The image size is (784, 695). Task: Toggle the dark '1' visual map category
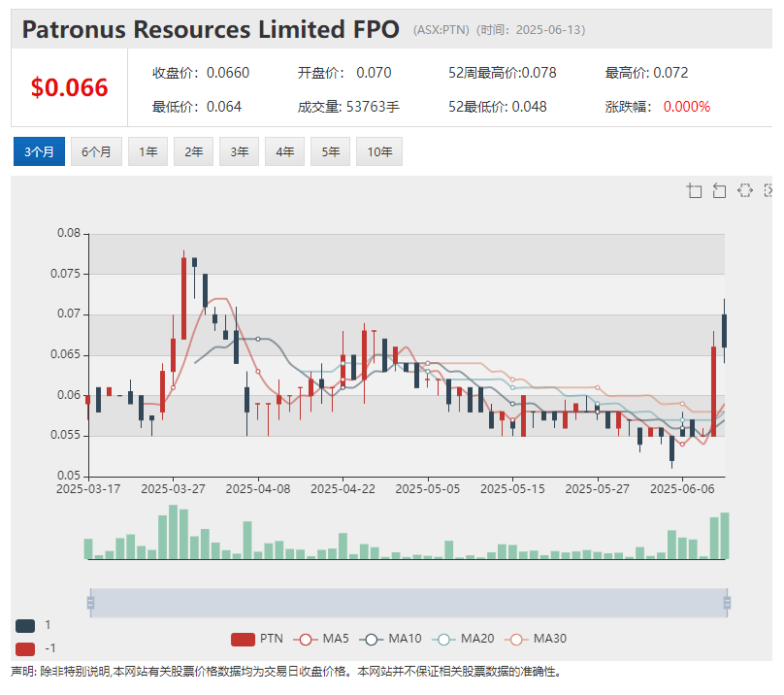point(25,625)
